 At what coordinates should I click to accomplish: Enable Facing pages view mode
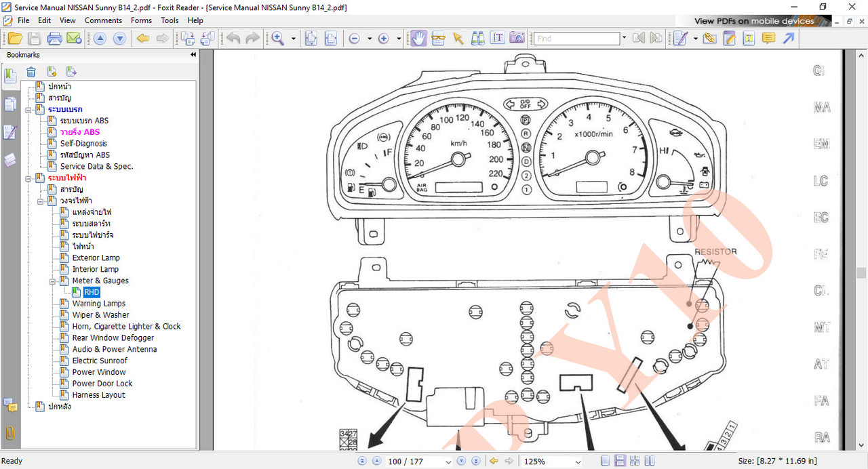pyautogui.click(x=649, y=461)
